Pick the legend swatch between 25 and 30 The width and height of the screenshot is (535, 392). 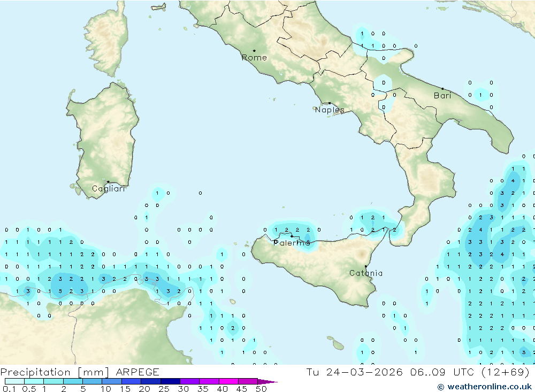pos(170,381)
